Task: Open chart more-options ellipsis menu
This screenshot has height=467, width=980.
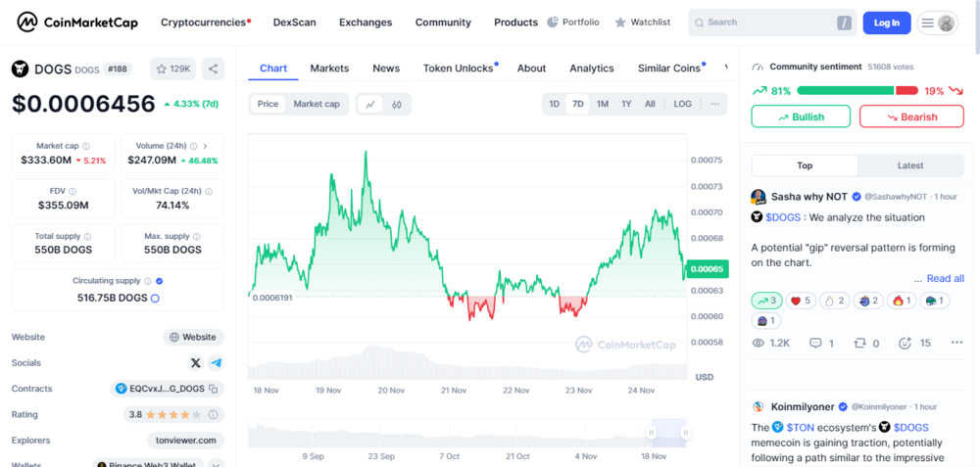Action: [x=715, y=104]
